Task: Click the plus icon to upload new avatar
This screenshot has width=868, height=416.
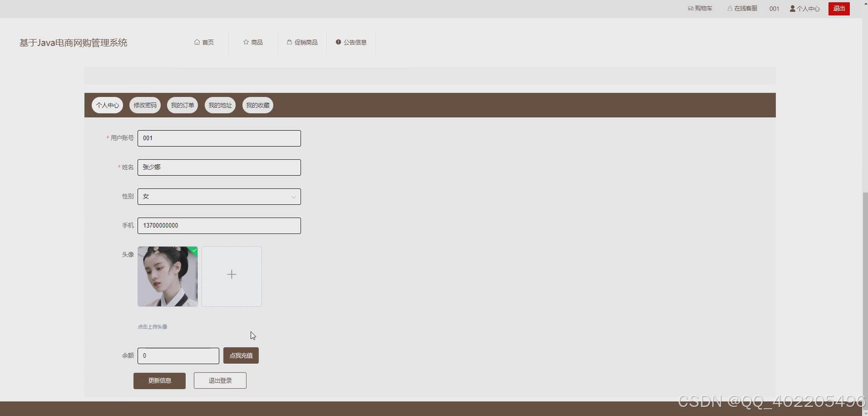Action: point(231,274)
